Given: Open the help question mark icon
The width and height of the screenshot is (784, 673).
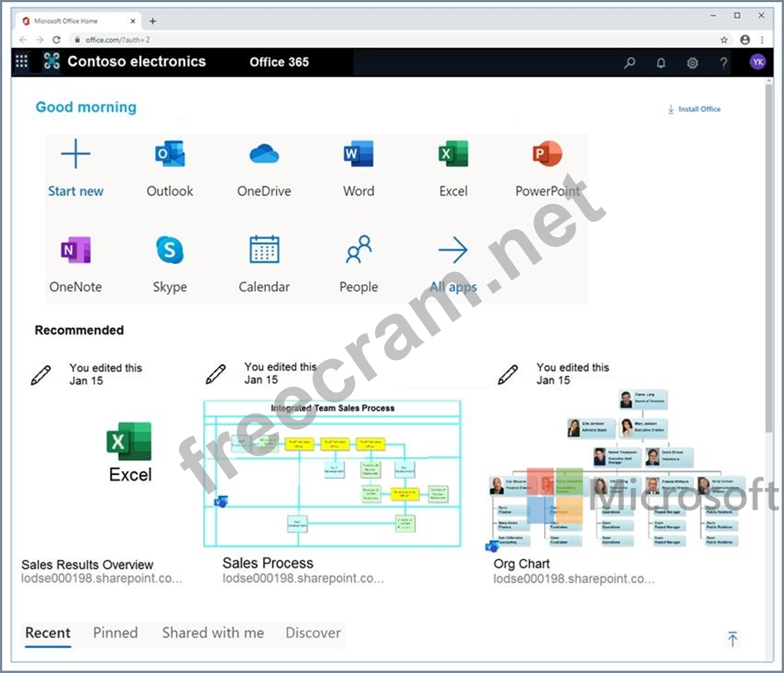Looking at the screenshot, I should pyautogui.click(x=724, y=62).
